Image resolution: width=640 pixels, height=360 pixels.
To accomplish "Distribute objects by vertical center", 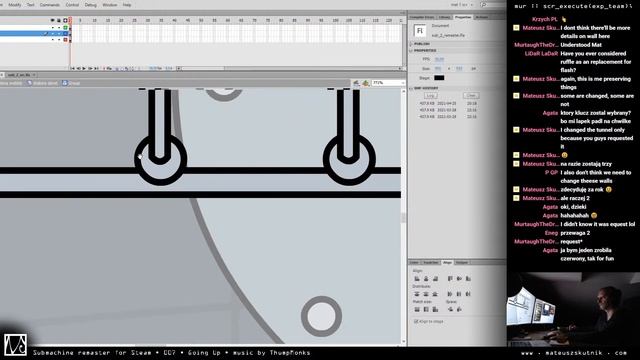I will pyautogui.click(x=426, y=294).
